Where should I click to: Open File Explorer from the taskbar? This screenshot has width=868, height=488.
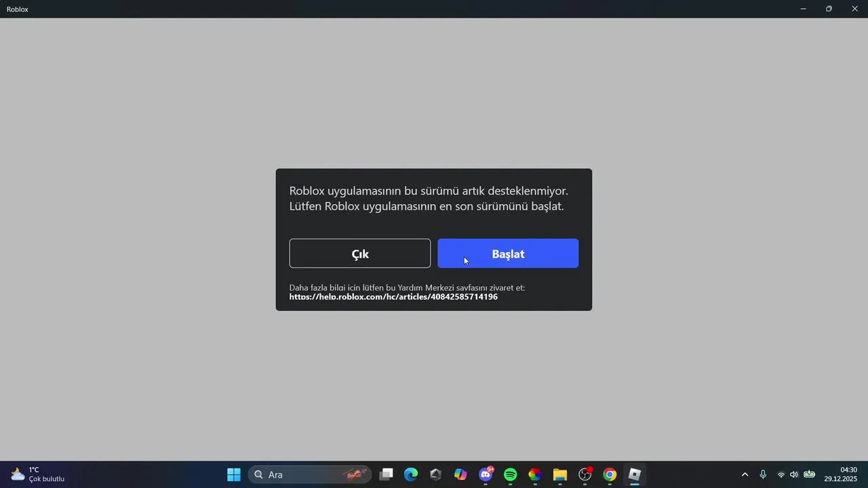[x=560, y=474]
